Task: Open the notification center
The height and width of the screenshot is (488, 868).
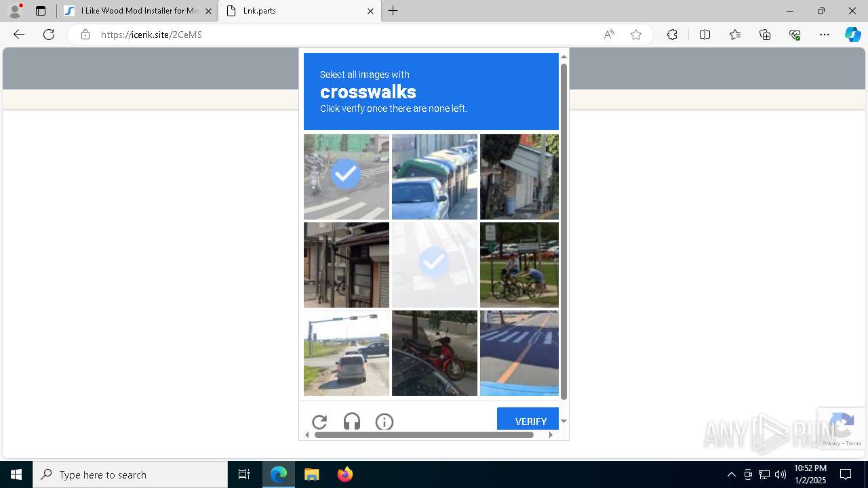Action: coord(846,474)
